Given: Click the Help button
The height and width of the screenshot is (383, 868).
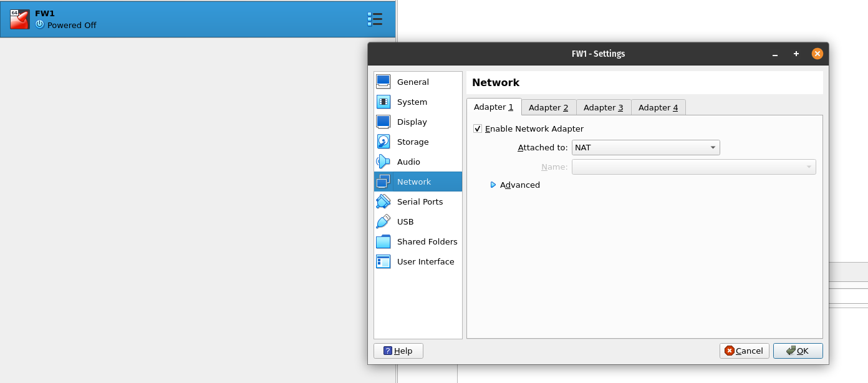Looking at the screenshot, I should pyautogui.click(x=398, y=351).
